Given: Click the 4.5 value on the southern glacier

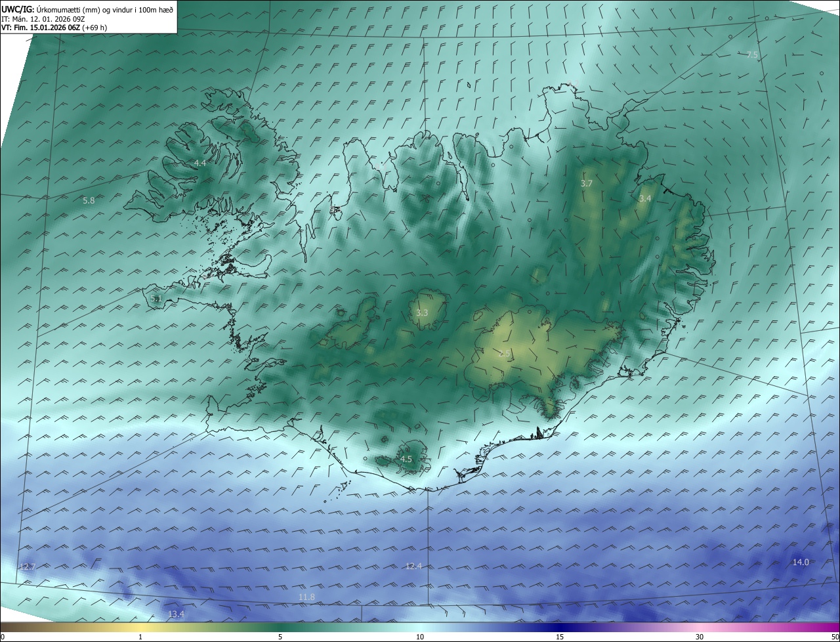Looking at the screenshot, I should click(x=406, y=460).
